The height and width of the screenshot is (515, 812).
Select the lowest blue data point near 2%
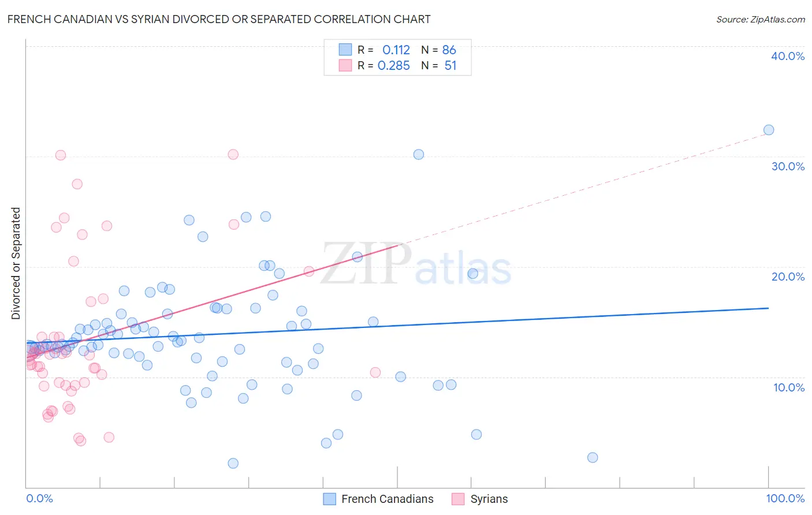coord(233,463)
